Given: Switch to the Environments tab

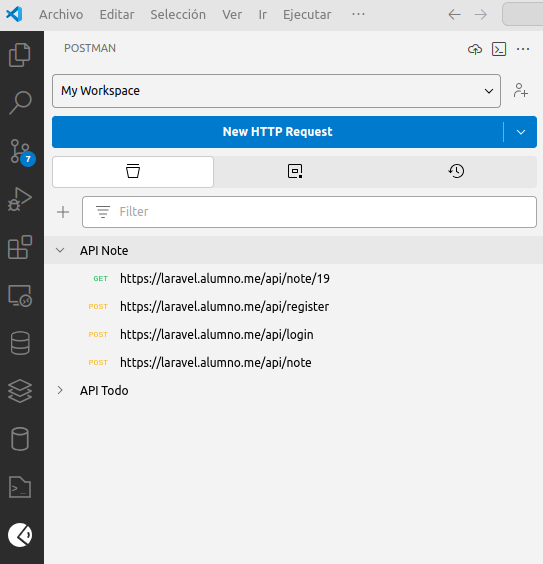Looking at the screenshot, I should [295, 172].
